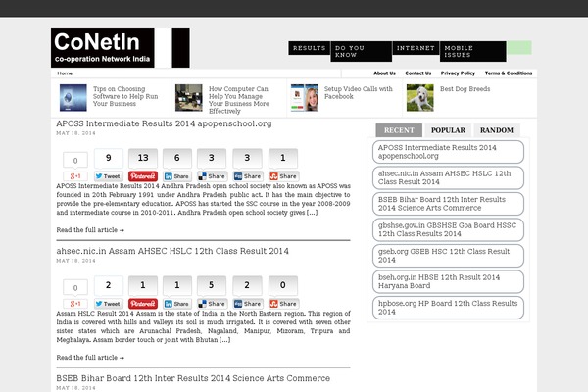Viewport: 588px width, 392px height.
Task: Read the full APOSS article
Action: (90, 230)
